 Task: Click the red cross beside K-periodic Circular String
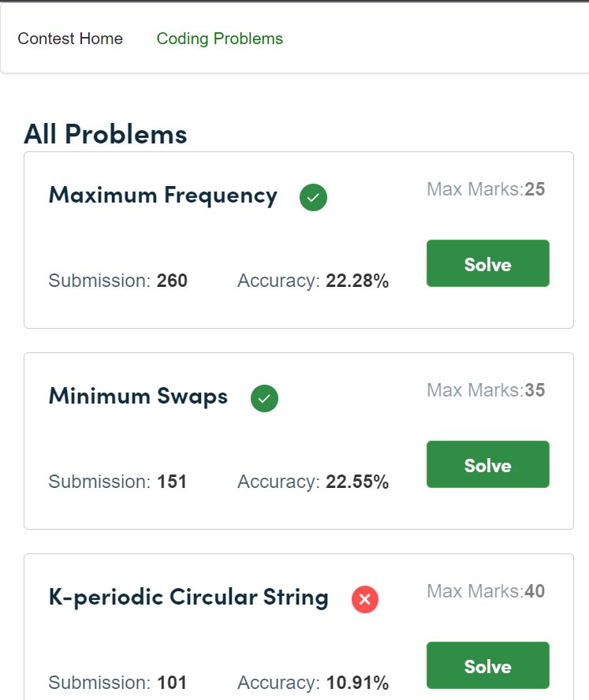pos(365,599)
